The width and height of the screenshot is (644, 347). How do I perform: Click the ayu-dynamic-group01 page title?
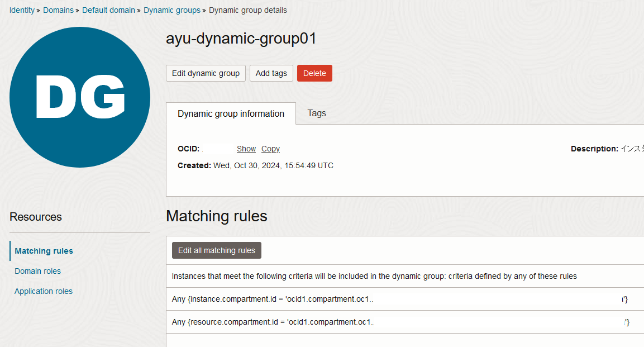coord(241,39)
